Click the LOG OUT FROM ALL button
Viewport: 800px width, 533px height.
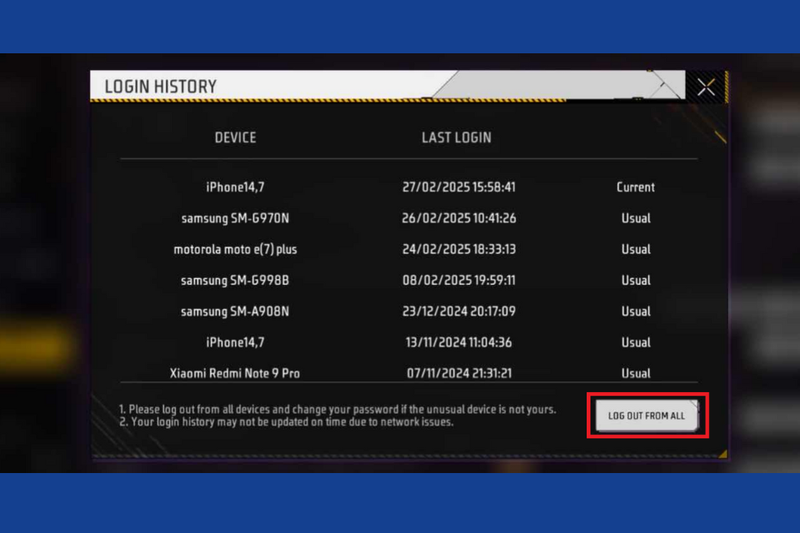(x=646, y=416)
